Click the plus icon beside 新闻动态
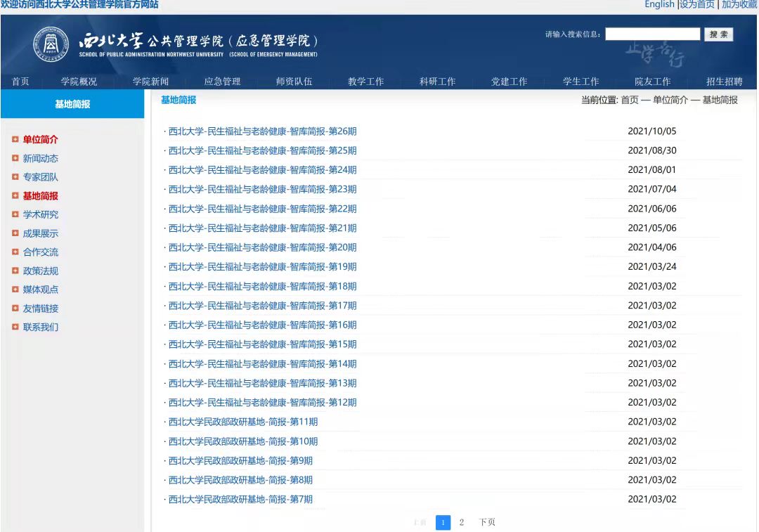759x532 pixels. (x=15, y=158)
